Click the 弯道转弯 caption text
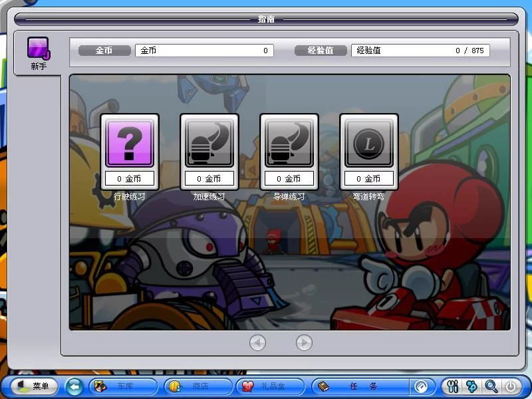 pyautogui.click(x=368, y=196)
